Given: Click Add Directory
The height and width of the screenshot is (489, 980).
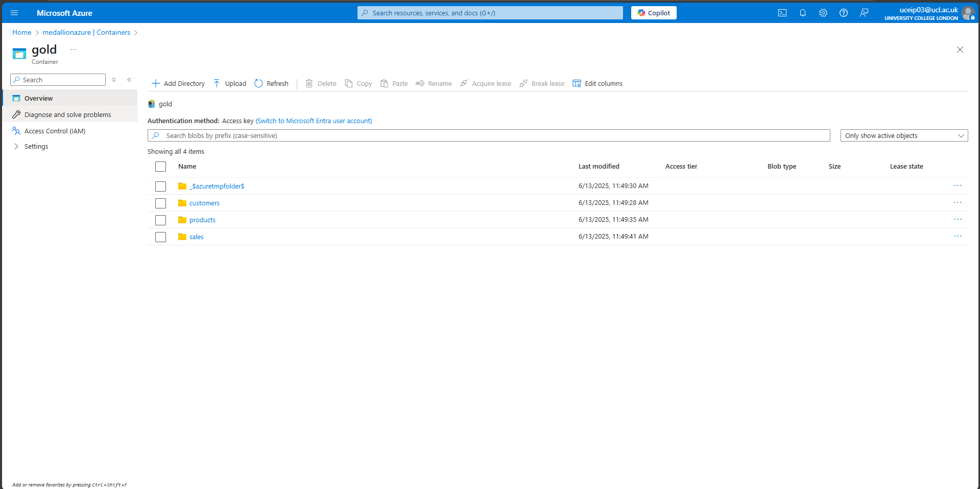Looking at the screenshot, I should point(178,83).
